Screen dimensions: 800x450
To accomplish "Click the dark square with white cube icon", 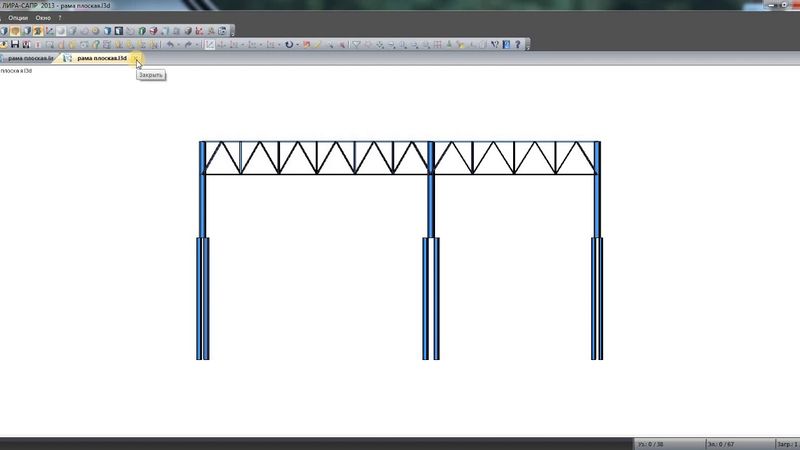I will pos(119,31).
